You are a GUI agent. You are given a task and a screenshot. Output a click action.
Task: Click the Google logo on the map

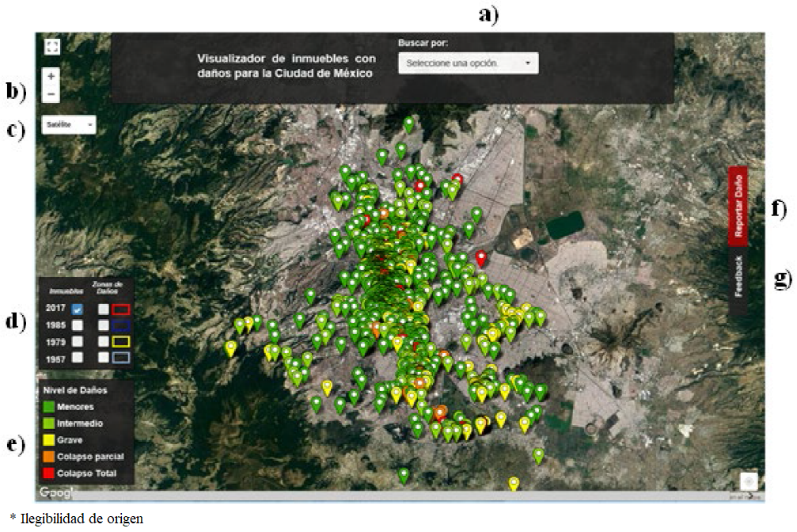[x=55, y=493]
